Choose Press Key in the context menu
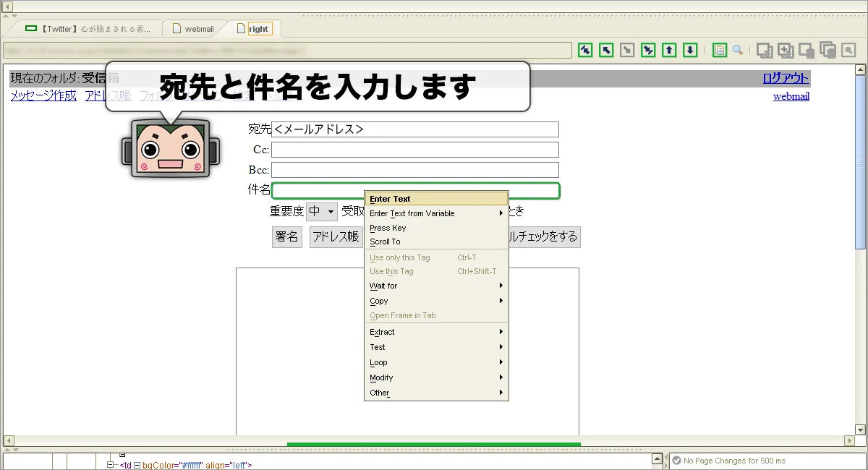The height and width of the screenshot is (470, 868). tap(437, 228)
